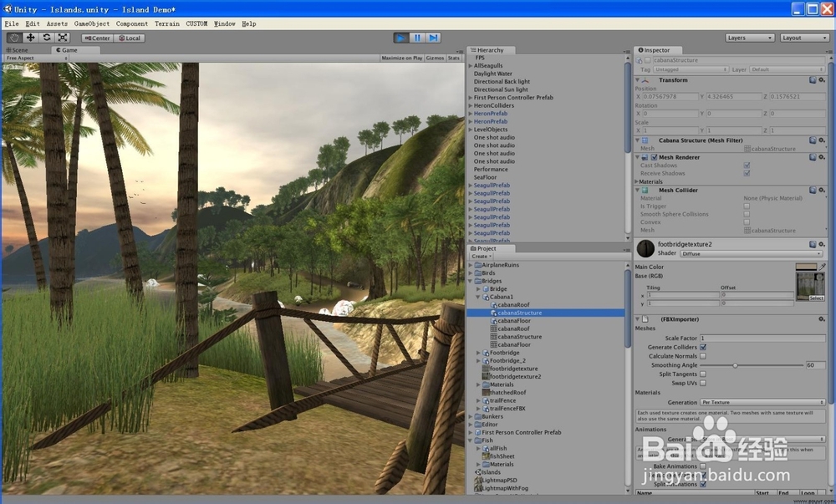Collapse the Cabana1 asset
Image resolution: width=836 pixels, height=504 pixels.
click(478, 298)
